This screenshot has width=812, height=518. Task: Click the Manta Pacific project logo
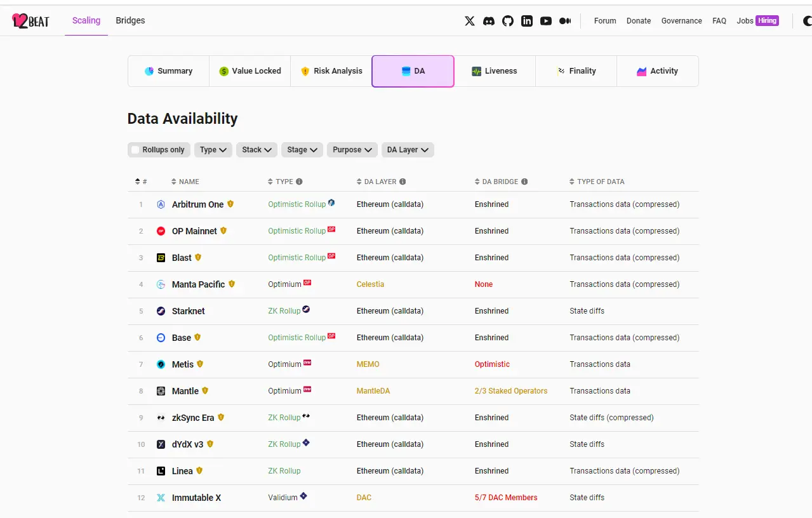pyautogui.click(x=161, y=284)
